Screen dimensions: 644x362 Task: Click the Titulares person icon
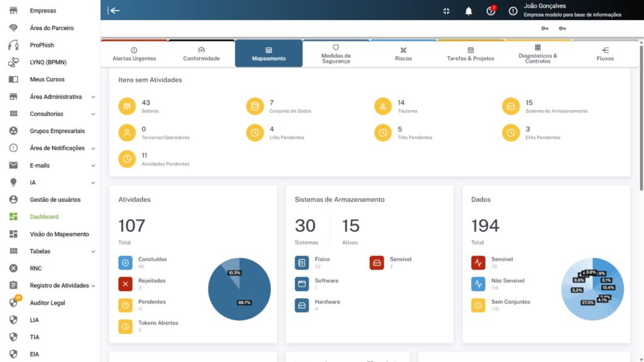click(x=382, y=106)
